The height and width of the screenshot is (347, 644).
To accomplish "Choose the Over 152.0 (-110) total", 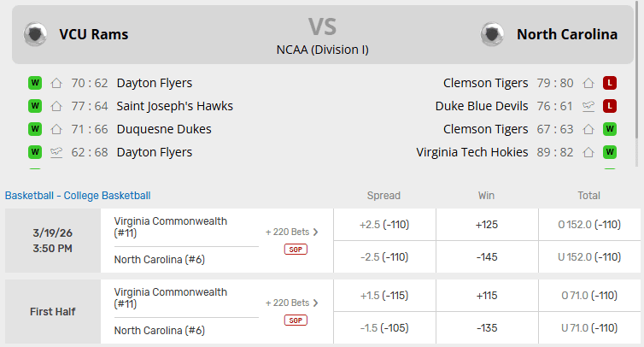I will click(x=589, y=225).
